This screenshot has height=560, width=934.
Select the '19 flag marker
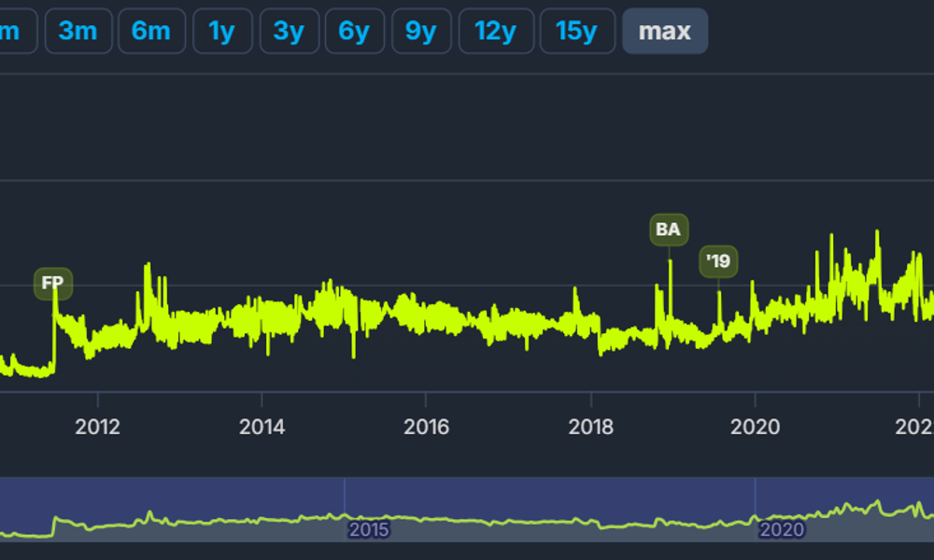tap(718, 262)
